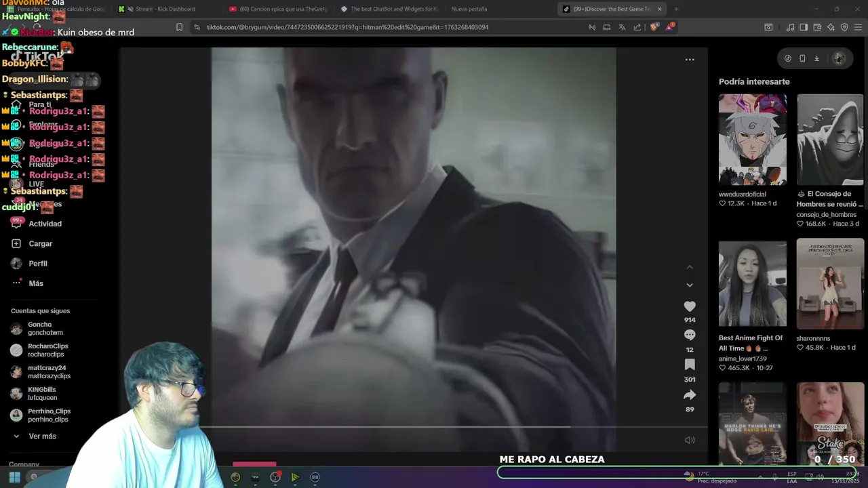
Task: Open Actividad in the TikTok sidebar
Action: [x=45, y=224]
